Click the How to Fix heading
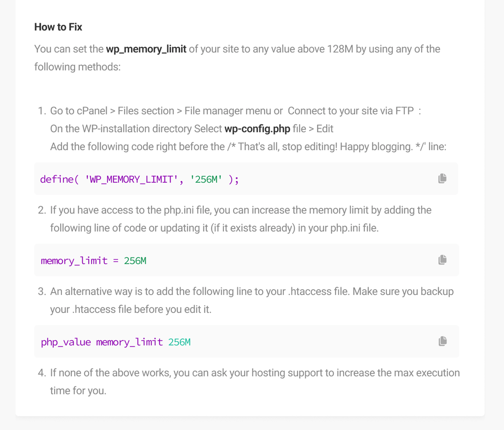This screenshot has height=430, width=504. tap(58, 27)
